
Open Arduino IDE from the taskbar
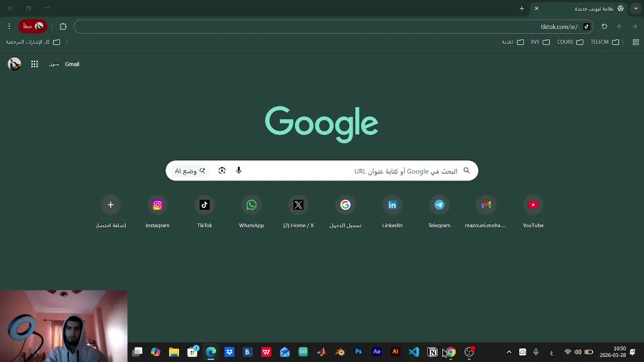click(x=303, y=352)
